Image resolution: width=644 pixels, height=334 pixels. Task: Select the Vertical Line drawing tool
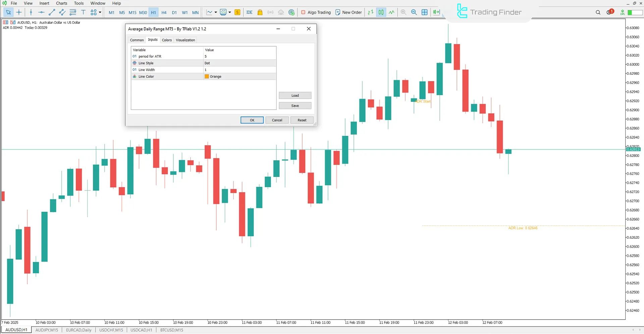coord(31,12)
